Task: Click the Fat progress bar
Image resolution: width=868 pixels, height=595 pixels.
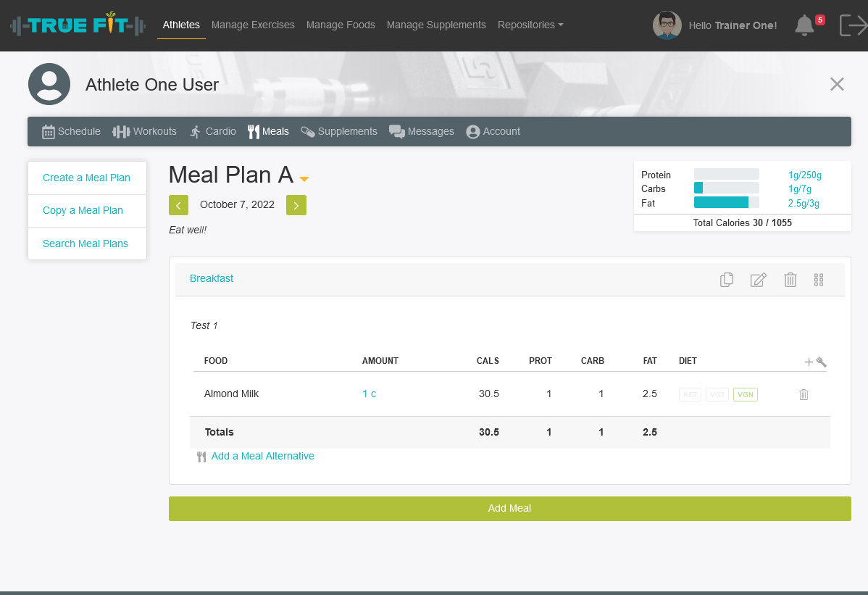Action: [x=726, y=203]
